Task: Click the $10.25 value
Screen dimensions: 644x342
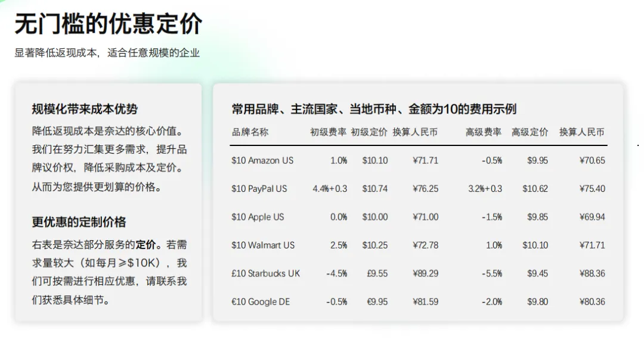Action: [375, 245]
